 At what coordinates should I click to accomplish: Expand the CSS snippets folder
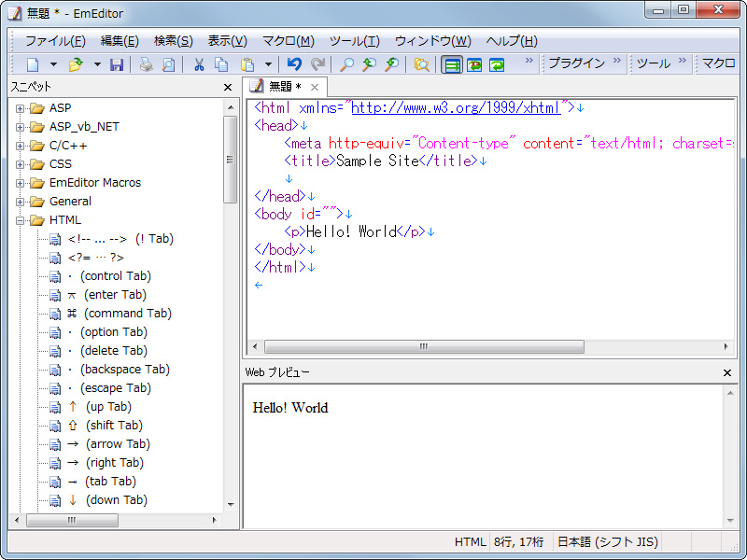(x=21, y=163)
